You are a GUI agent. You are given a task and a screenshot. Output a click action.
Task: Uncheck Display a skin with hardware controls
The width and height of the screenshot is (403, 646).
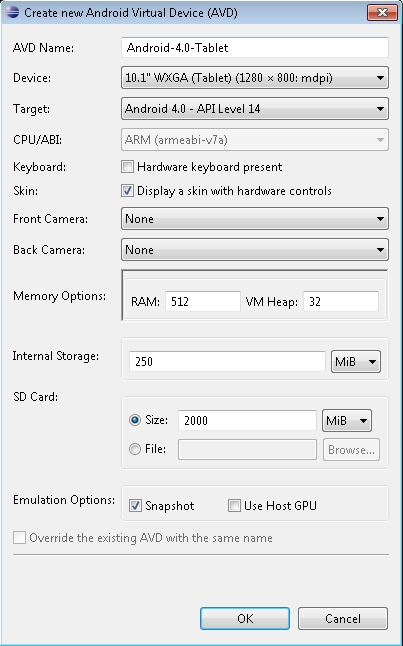[x=127, y=191]
